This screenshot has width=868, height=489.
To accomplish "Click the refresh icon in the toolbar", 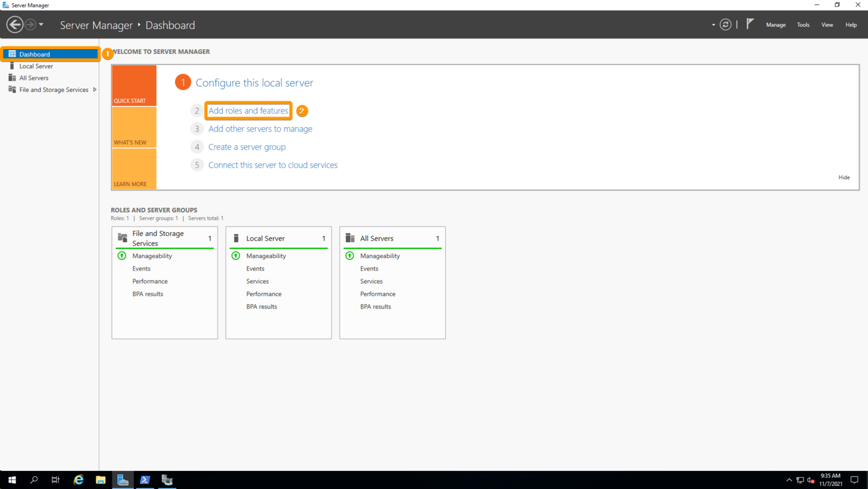I will (x=725, y=24).
